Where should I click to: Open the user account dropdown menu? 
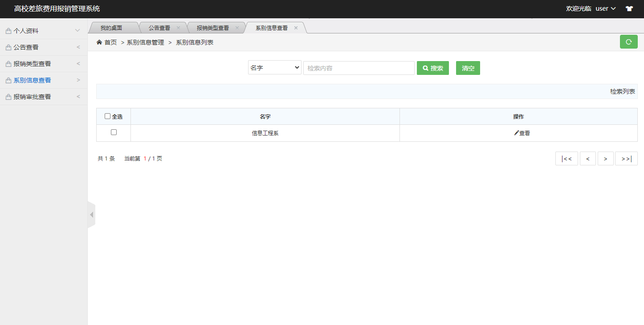point(606,8)
